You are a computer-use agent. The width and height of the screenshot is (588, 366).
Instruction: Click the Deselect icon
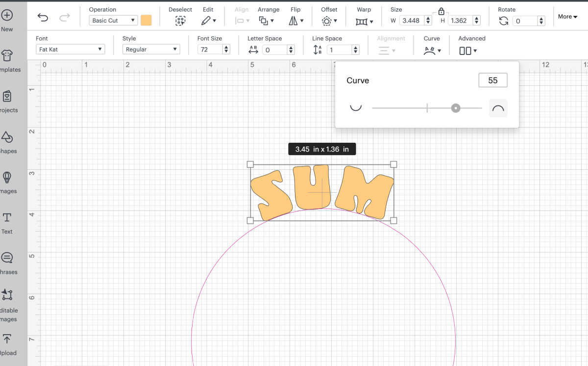pyautogui.click(x=180, y=21)
